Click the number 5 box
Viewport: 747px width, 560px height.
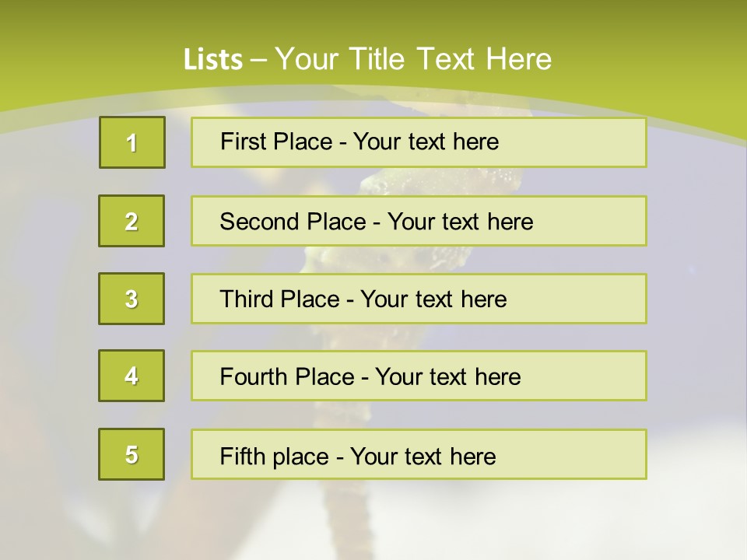pyautogui.click(x=132, y=454)
